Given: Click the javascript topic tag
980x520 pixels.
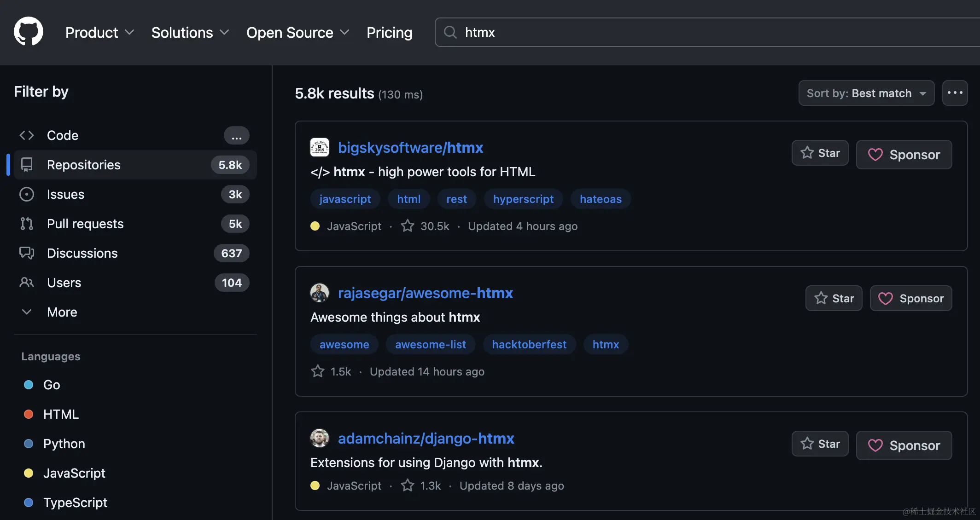Looking at the screenshot, I should tap(345, 199).
